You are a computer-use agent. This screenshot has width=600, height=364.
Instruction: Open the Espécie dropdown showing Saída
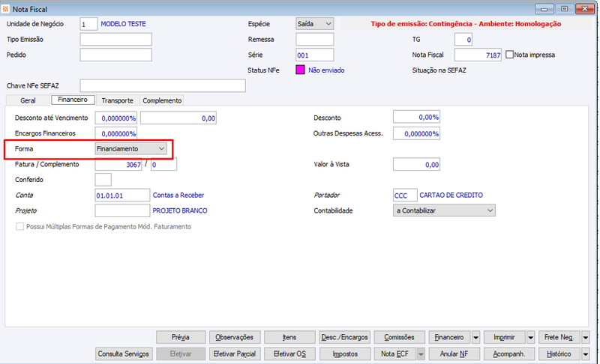point(314,24)
